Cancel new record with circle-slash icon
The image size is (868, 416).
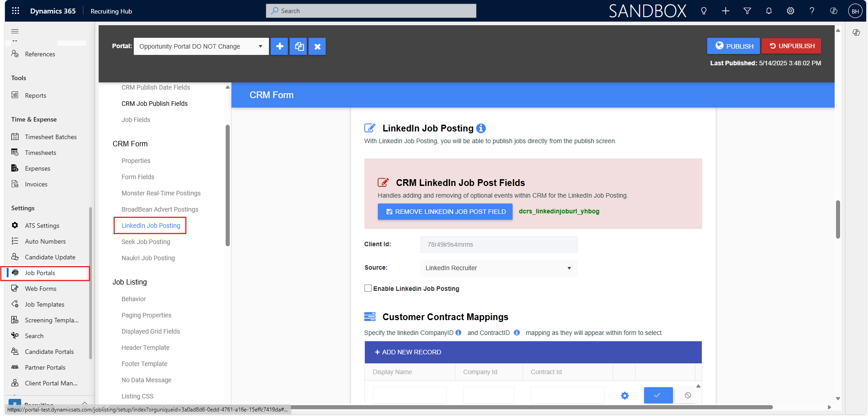click(x=688, y=395)
